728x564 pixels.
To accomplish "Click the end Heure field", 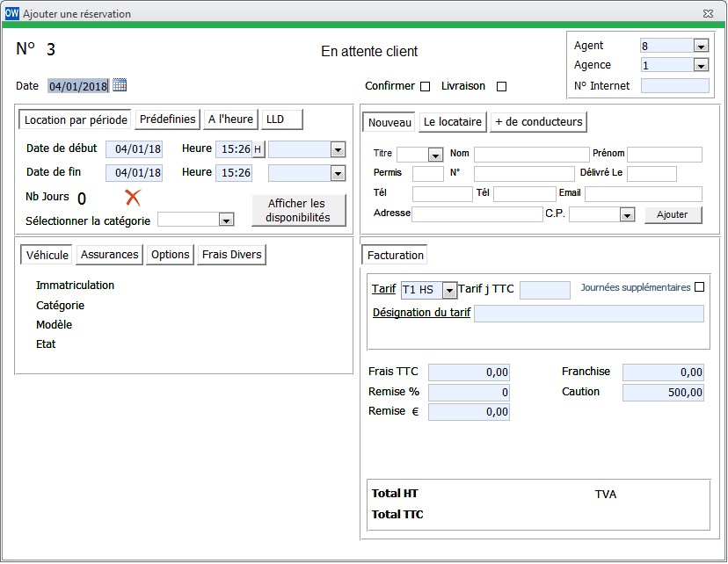I will (234, 173).
